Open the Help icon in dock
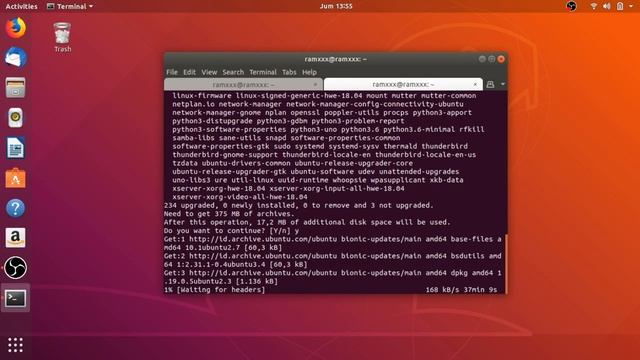This screenshot has height=360, width=640. coord(16,208)
